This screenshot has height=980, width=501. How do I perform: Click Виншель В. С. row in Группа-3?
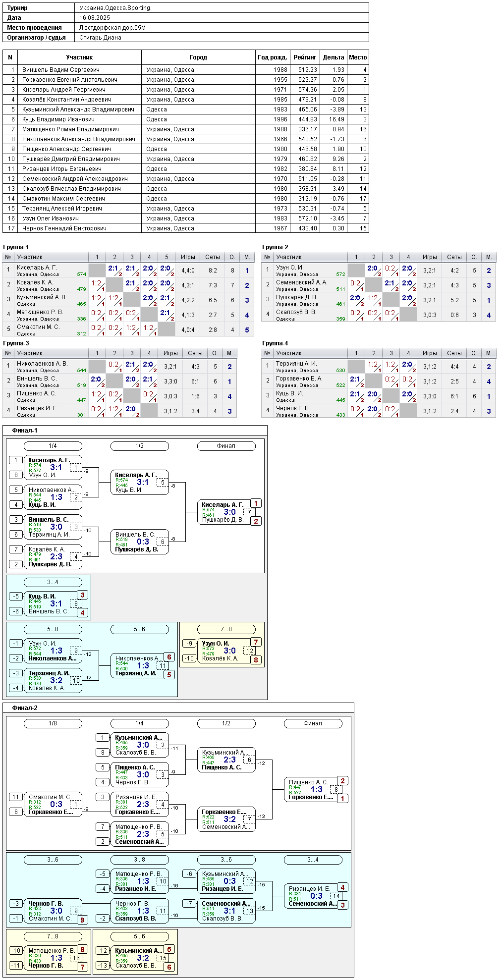coord(119,381)
